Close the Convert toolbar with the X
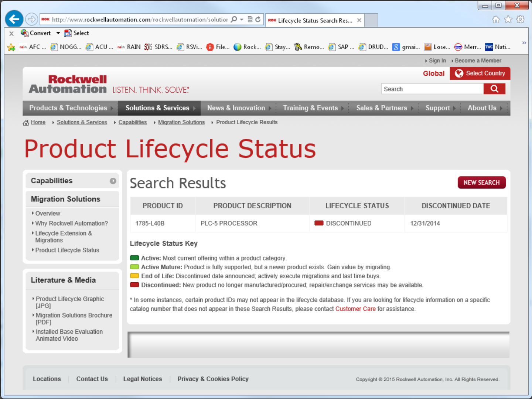Image resolution: width=532 pixels, height=399 pixels. [11, 33]
